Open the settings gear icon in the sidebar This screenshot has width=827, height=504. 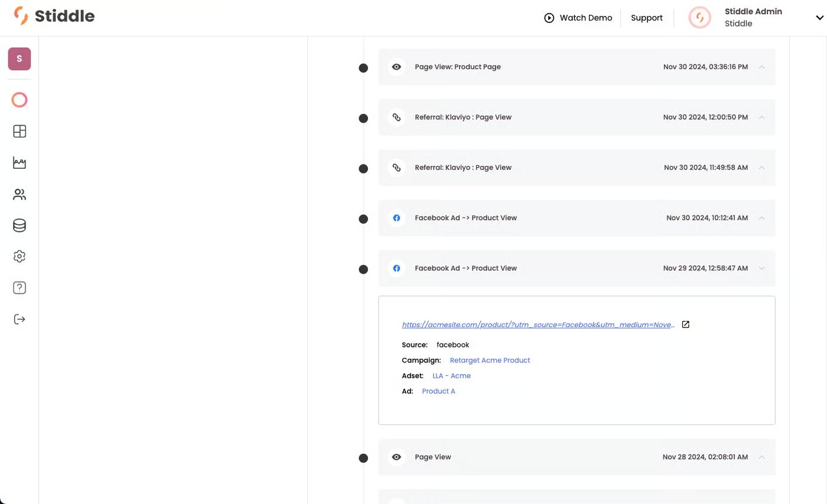(x=19, y=257)
